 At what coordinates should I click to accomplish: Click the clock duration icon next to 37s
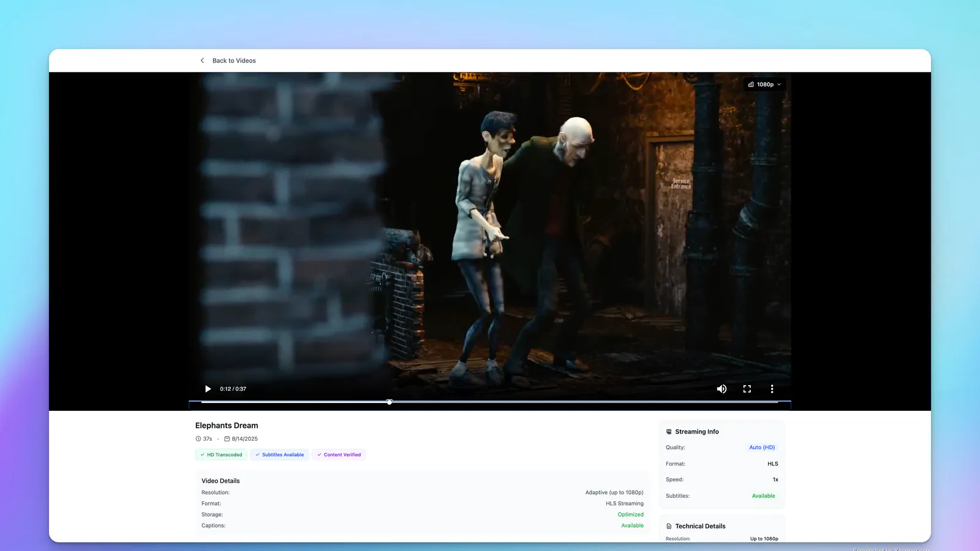tap(198, 439)
